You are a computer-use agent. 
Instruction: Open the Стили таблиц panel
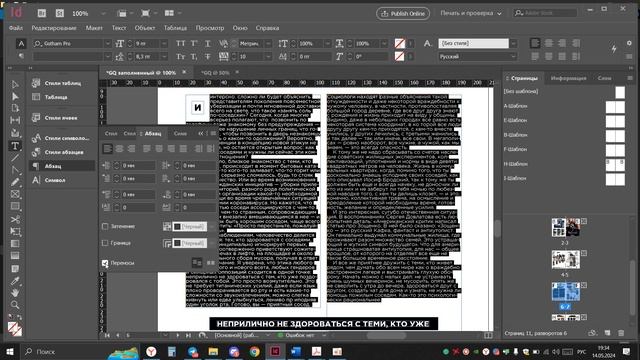(62, 83)
